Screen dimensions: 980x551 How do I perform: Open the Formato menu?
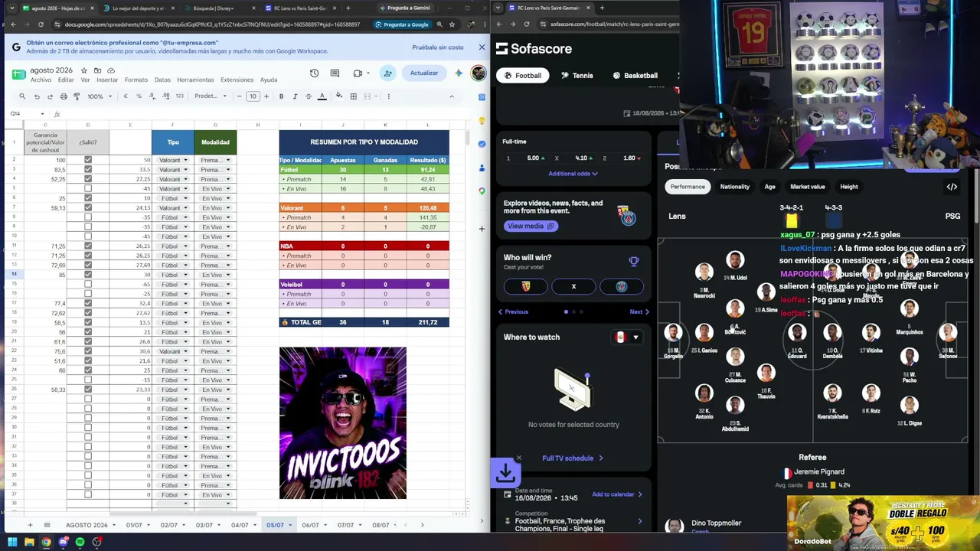[136, 80]
